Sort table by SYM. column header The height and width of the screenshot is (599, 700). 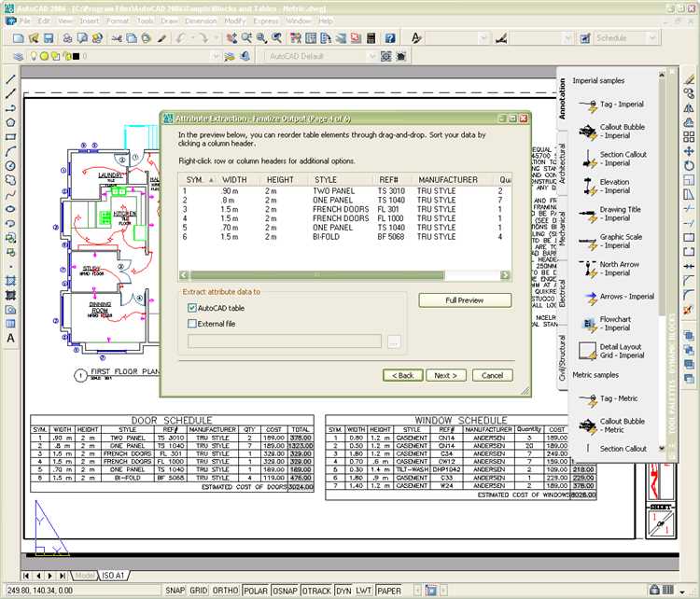click(x=198, y=180)
